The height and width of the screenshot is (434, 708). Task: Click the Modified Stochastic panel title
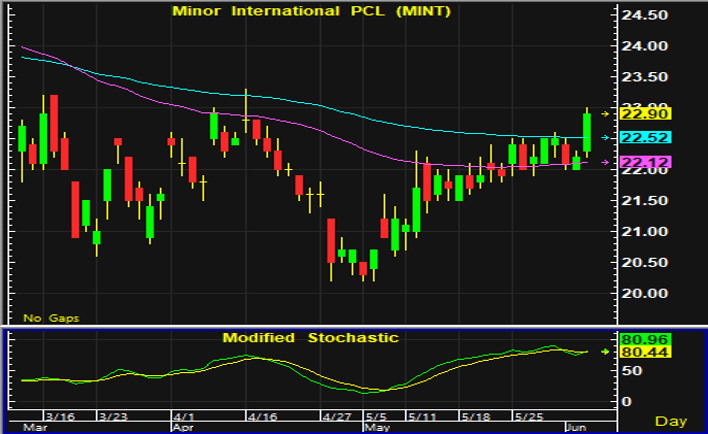[311, 338]
